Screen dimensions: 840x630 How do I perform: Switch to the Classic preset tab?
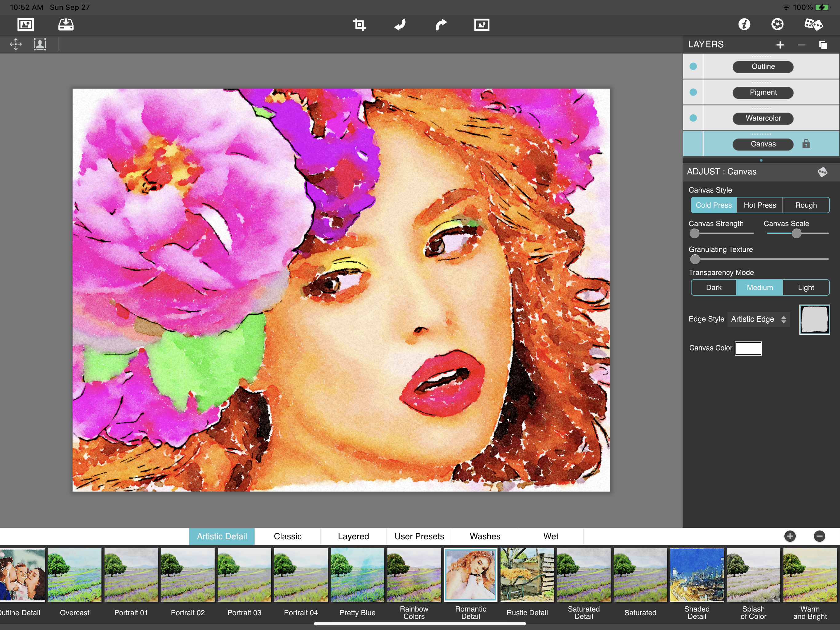(x=287, y=536)
